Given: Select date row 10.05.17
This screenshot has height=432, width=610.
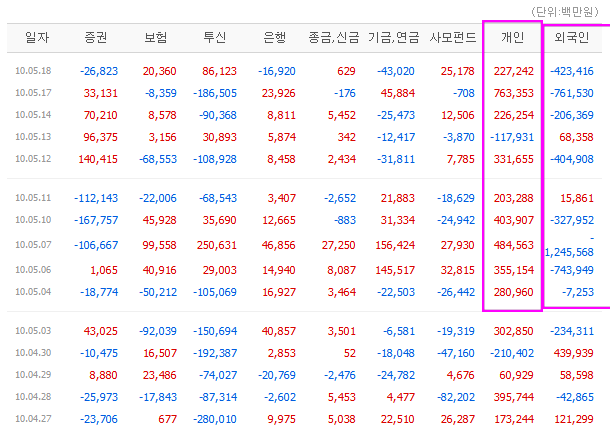Looking at the screenshot, I should [x=33, y=93].
